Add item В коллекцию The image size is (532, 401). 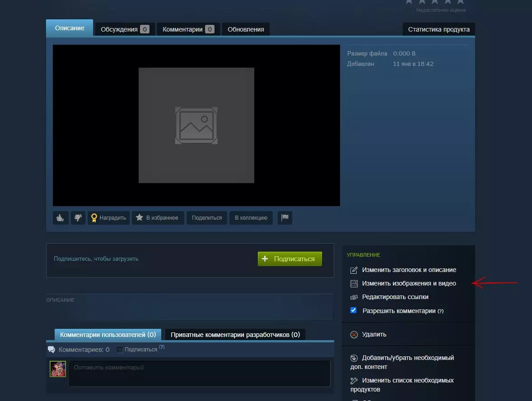(x=251, y=217)
